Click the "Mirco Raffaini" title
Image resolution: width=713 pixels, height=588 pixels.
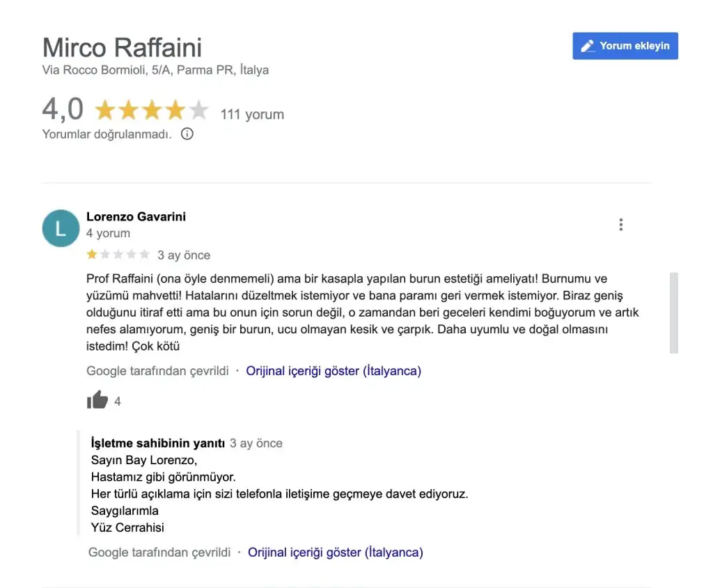122,48
